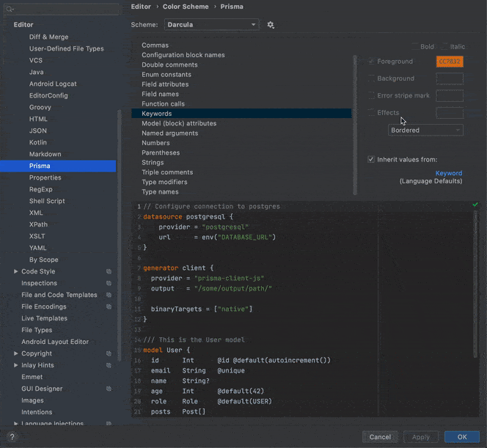Click Editor in the breadcrumb

141,7
